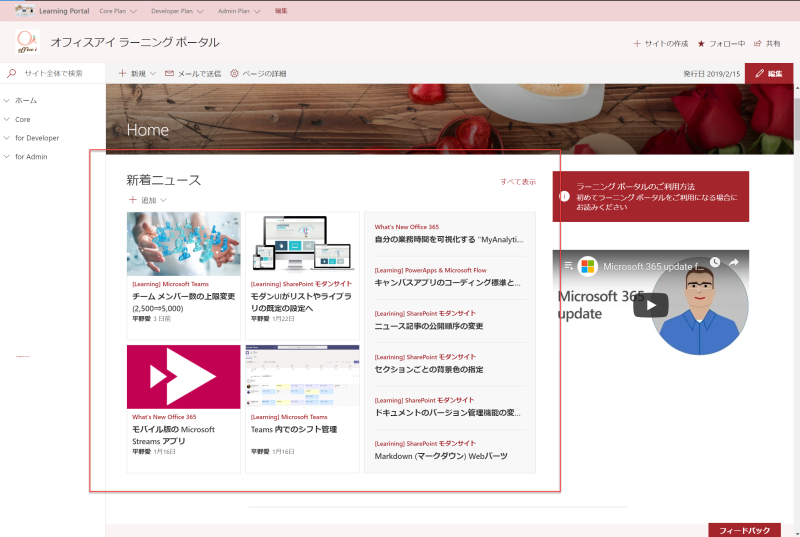Click the すべて表示 link
Image resolution: width=800 pixels, height=537 pixels.
pyautogui.click(x=518, y=182)
